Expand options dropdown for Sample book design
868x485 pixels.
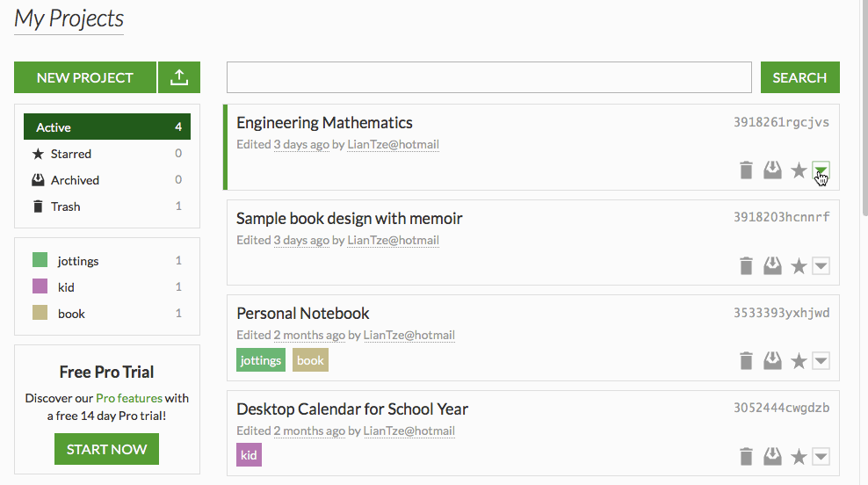coord(821,266)
